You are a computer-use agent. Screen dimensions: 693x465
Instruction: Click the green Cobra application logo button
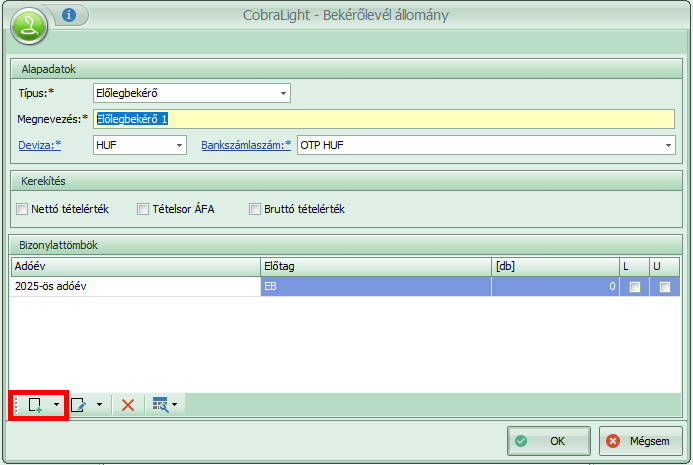tap(30, 23)
